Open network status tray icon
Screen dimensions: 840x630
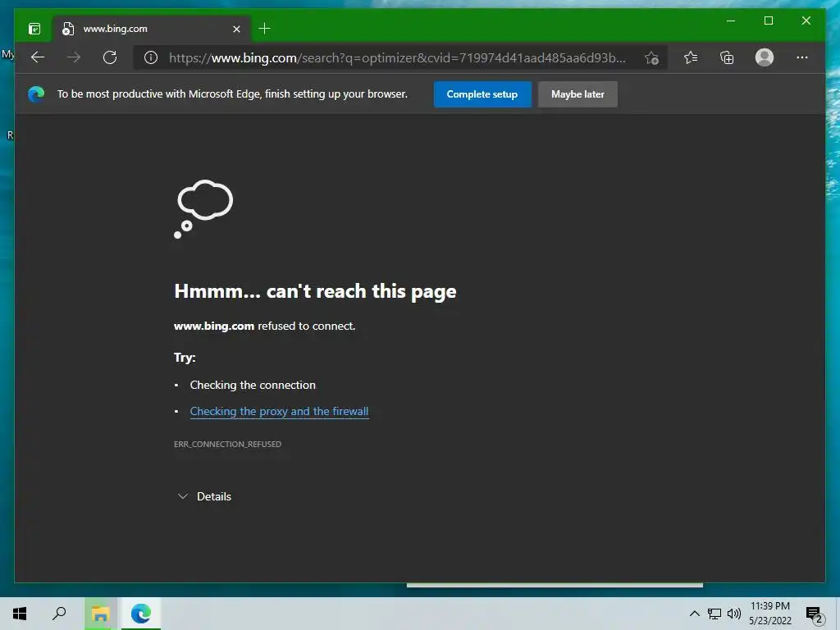point(714,614)
